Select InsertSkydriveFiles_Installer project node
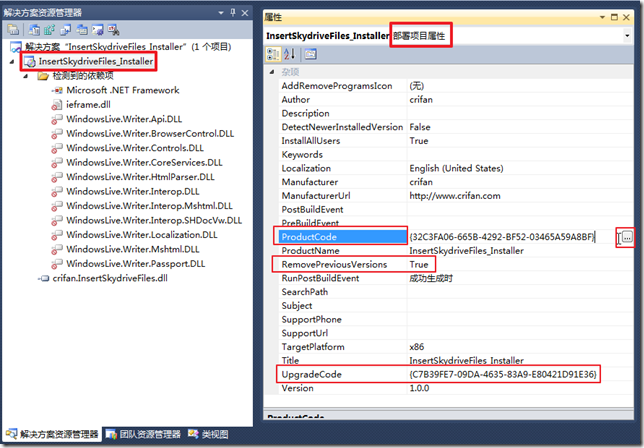Image resolution: width=644 pixels, height=448 pixels. pos(96,62)
